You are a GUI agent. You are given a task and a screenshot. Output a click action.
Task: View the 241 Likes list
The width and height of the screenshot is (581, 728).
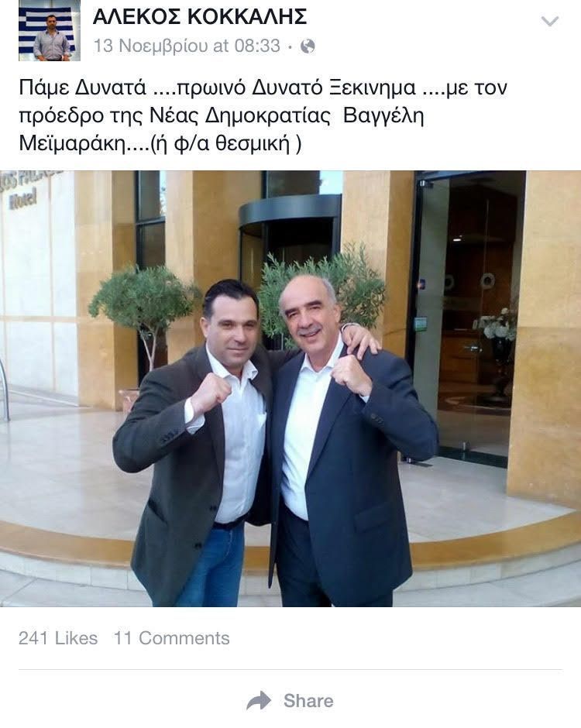(x=58, y=638)
